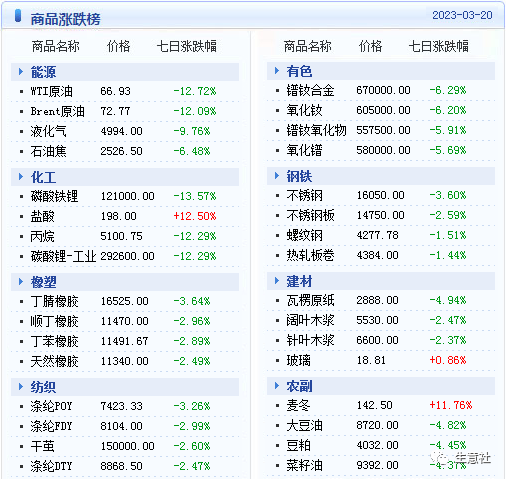The width and height of the screenshot is (506, 479).
Task: Expand the 建材 category arrow
Action: click(277, 281)
